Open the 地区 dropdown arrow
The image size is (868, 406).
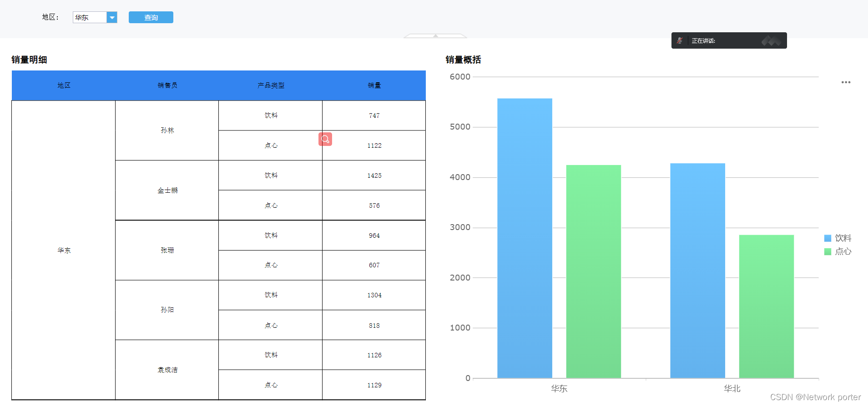click(x=112, y=17)
